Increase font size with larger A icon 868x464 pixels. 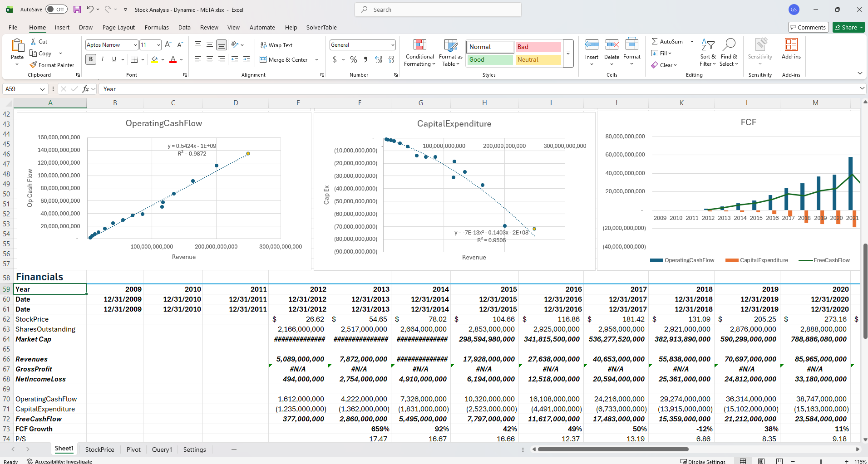168,44
